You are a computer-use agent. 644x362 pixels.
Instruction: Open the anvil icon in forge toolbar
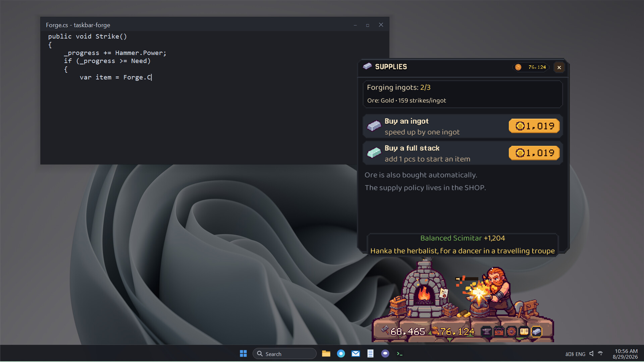coord(486,331)
